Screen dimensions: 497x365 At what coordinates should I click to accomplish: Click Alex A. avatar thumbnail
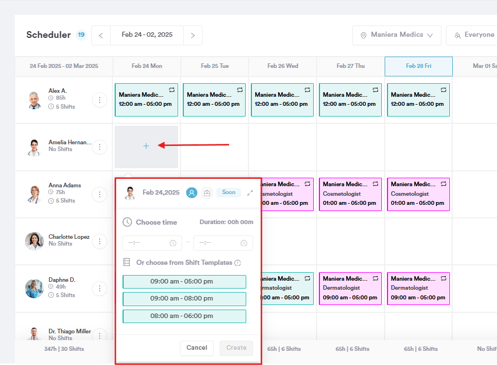(34, 100)
